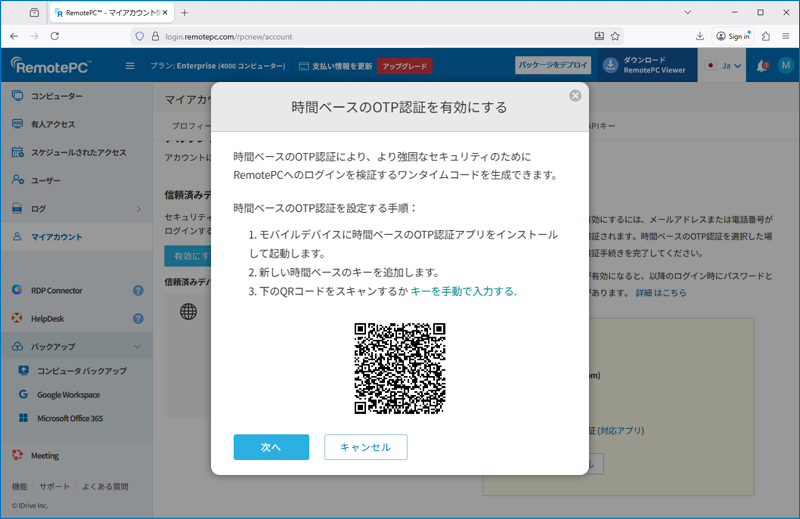The width and height of the screenshot is (800, 519).
Task: Collapse the バックアップ section chevron
Action: click(x=138, y=347)
